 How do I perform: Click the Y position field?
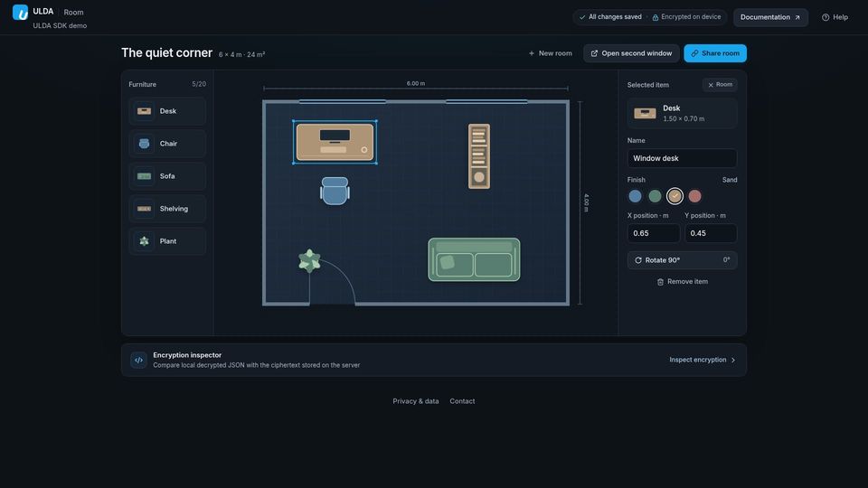tap(711, 233)
